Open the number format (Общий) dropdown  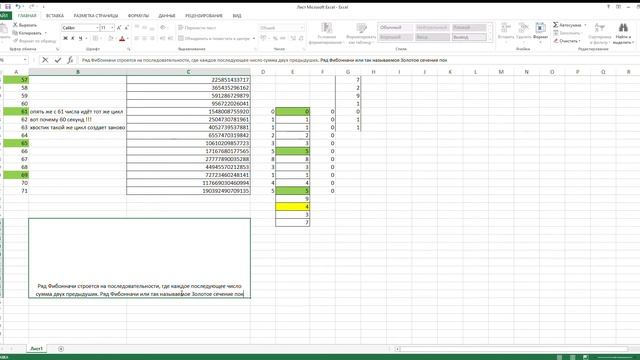(302, 28)
